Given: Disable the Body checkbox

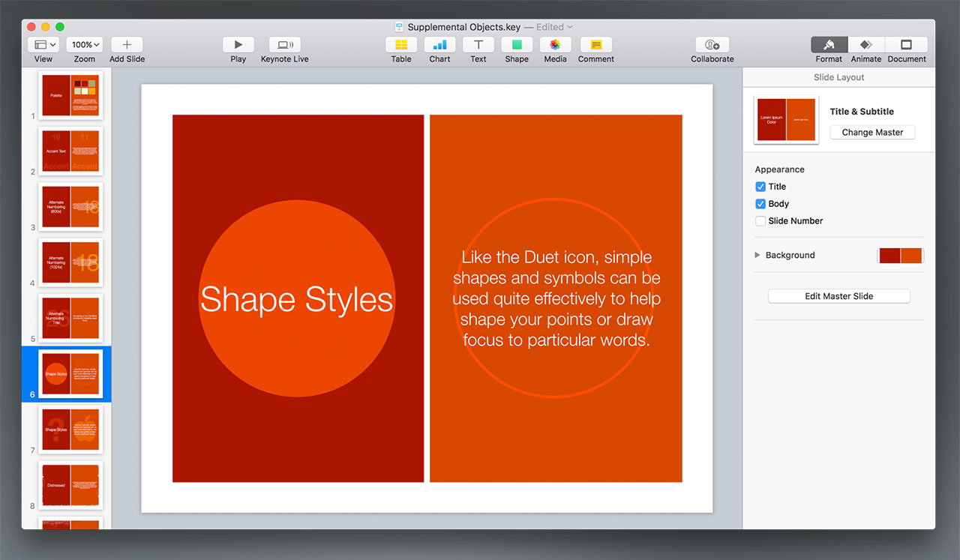Looking at the screenshot, I should click(760, 204).
